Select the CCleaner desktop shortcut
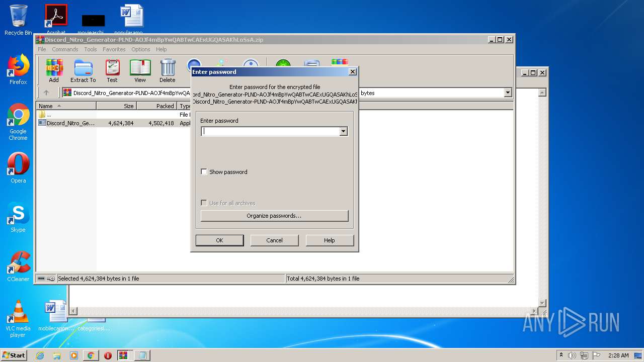 click(18, 266)
